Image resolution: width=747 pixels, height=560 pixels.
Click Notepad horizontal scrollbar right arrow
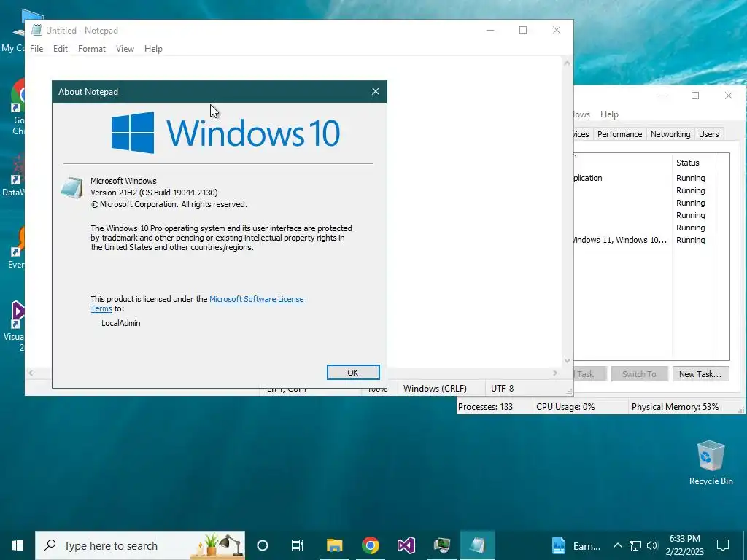click(555, 373)
